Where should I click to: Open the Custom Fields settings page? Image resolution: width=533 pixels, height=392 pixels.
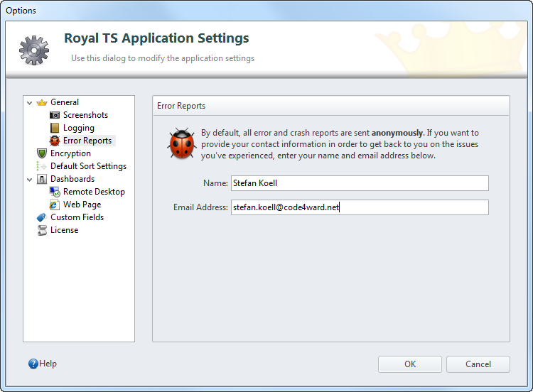pos(77,217)
